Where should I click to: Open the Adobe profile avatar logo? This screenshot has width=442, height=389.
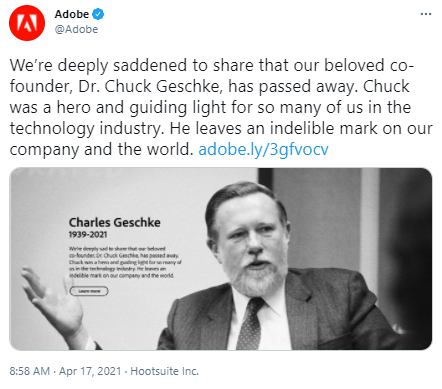click(27, 23)
